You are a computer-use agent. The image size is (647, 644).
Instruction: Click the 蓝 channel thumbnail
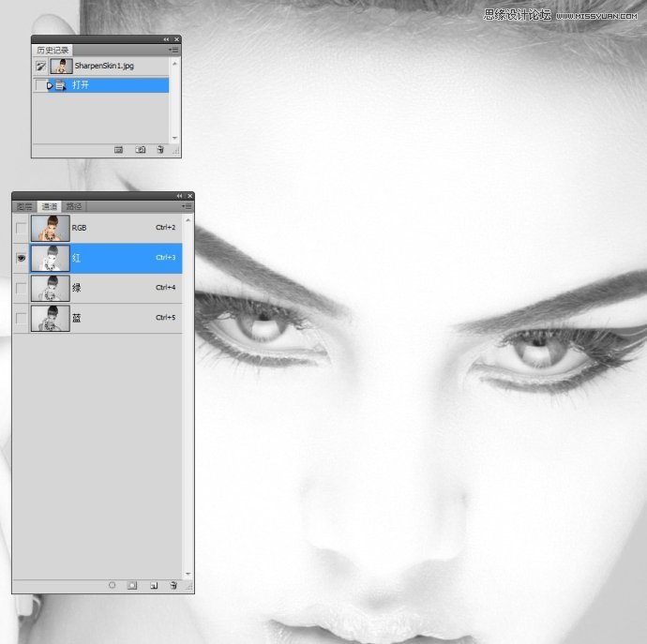(51, 318)
